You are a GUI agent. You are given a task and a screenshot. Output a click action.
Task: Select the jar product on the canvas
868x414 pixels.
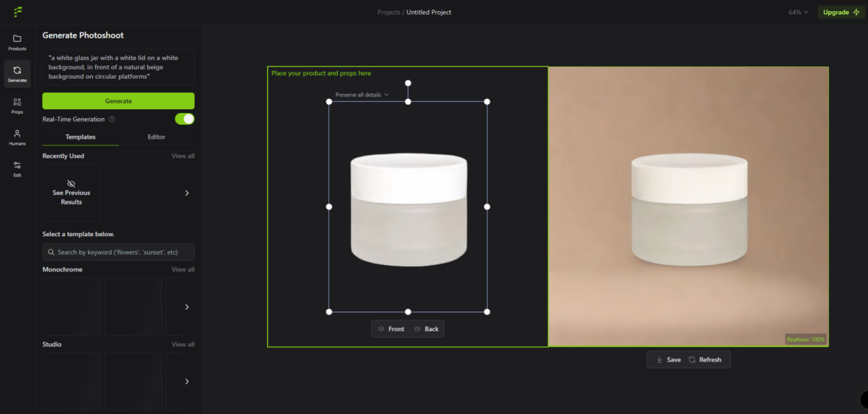pos(409,210)
